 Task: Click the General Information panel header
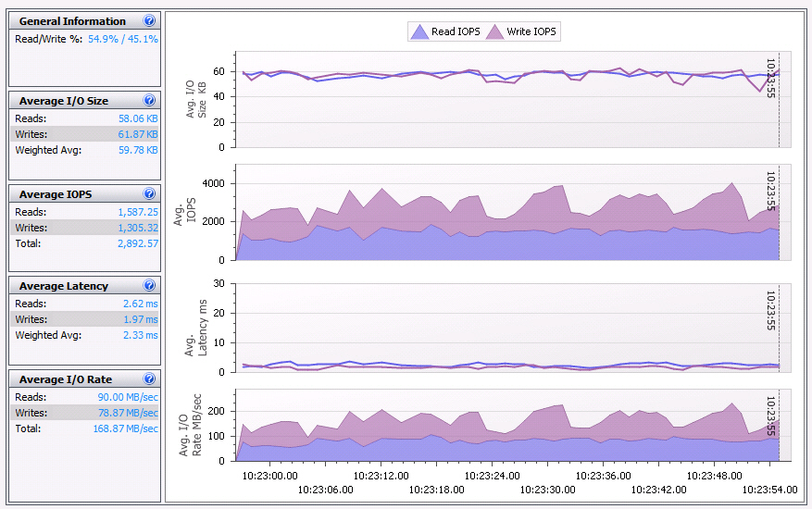84,20
